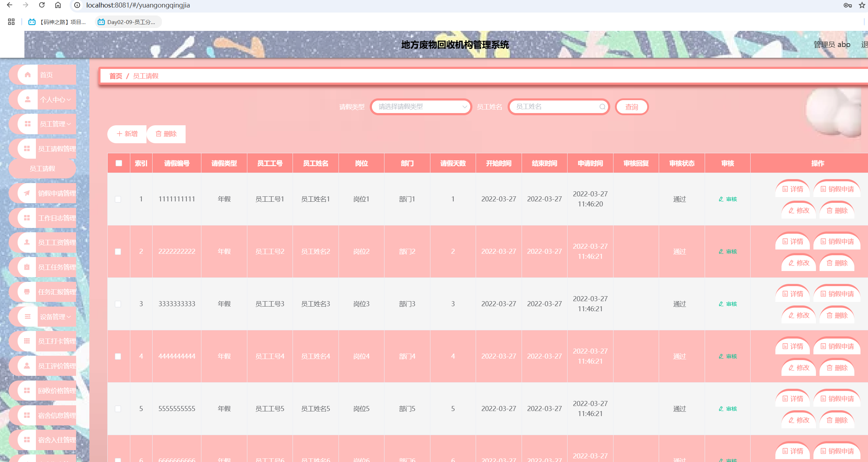The height and width of the screenshot is (462, 868).
Task: Click the 新增 add button
Action: [127, 134]
